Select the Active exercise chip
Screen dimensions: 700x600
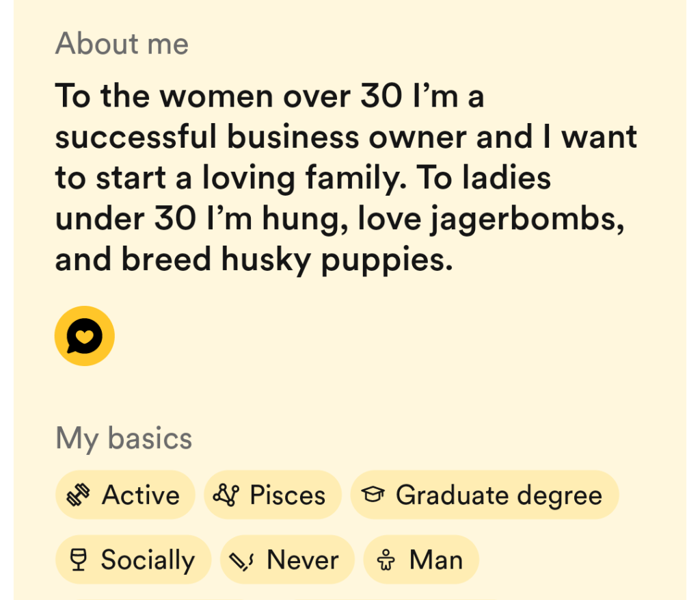(125, 495)
